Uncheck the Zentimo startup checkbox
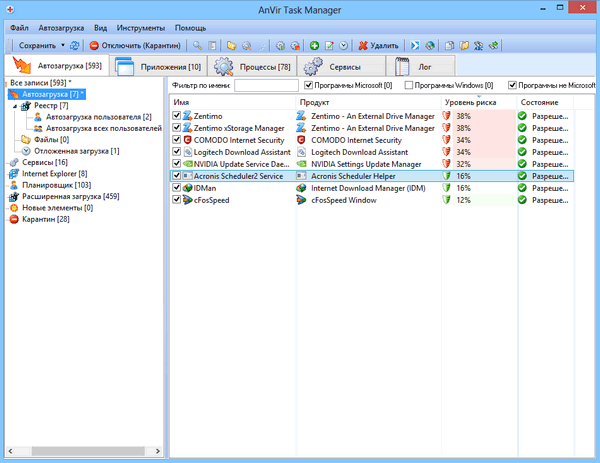Viewport: 600px width, 463px height. [x=176, y=116]
